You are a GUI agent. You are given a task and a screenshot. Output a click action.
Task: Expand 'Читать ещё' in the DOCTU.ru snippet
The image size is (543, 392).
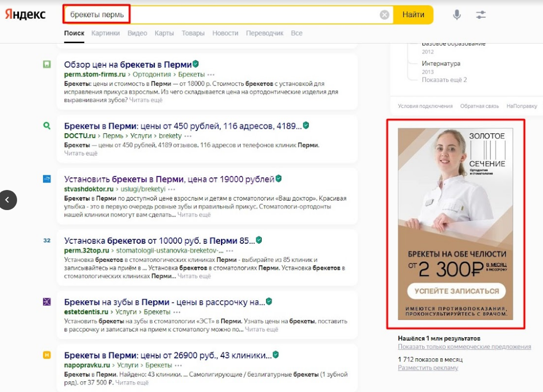point(80,153)
